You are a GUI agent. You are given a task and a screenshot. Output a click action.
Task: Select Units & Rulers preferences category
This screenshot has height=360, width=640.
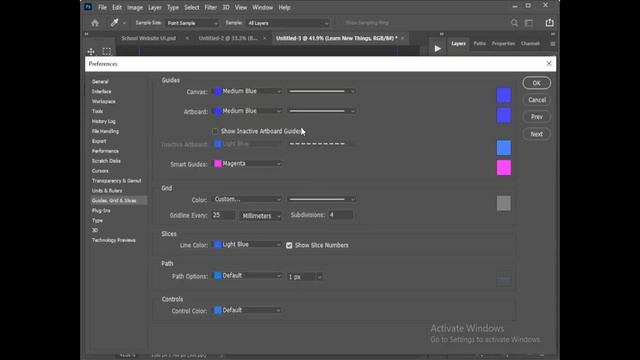point(107,191)
